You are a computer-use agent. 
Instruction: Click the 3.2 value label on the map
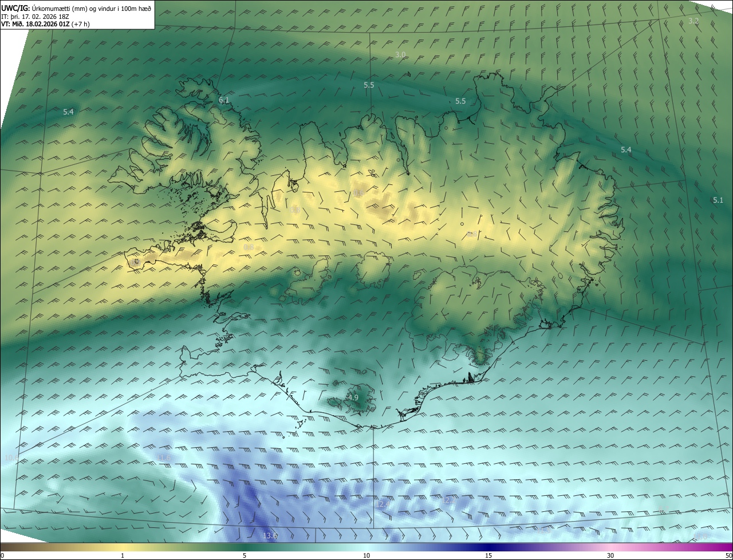point(693,21)
